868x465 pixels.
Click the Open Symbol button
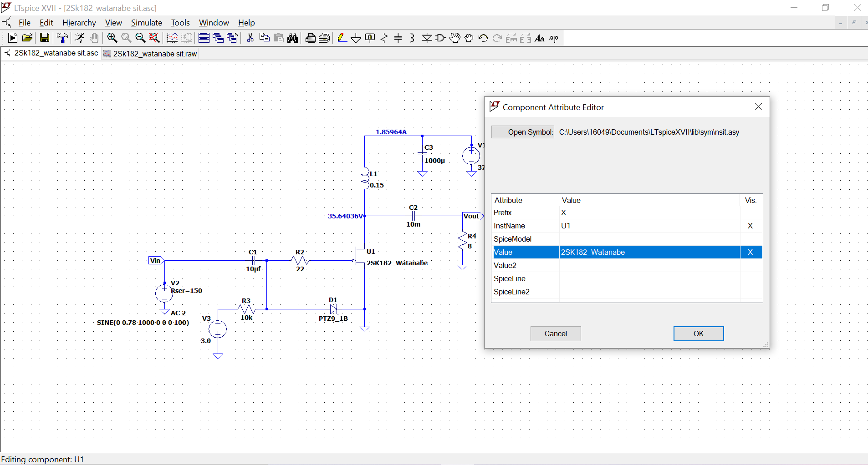523,132
